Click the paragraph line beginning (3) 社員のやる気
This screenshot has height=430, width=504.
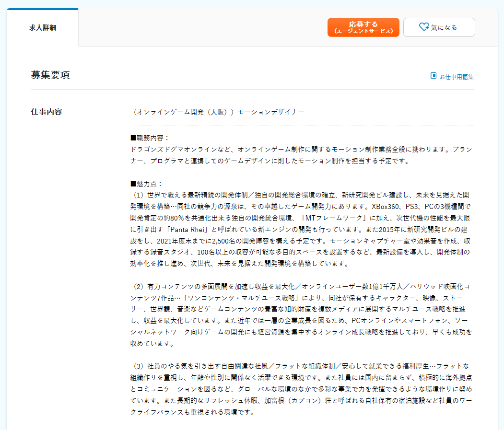pos(301,366)
